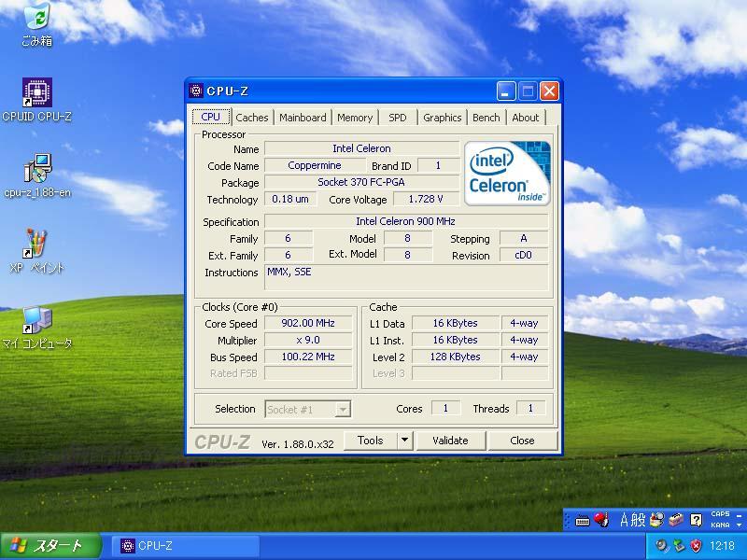Select the マイ コンピュータ desktop icon
This screenshot has height=560, width=747.
pyautogui.click(x=37, y=328)
